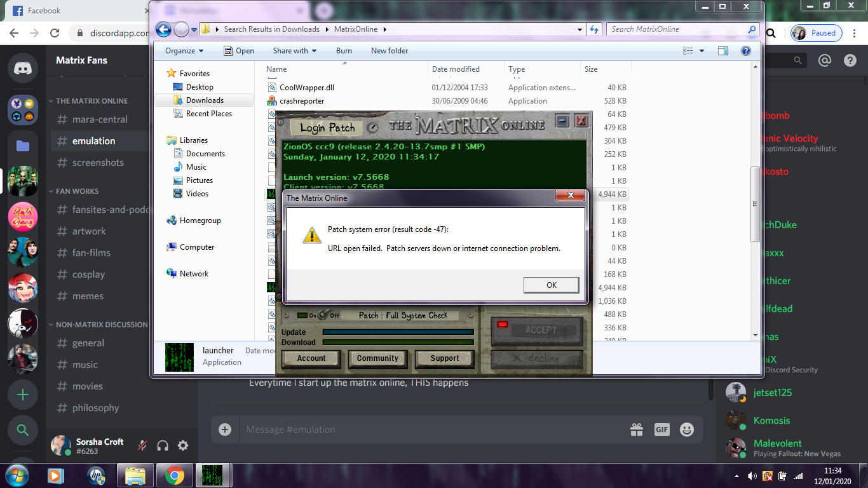The image size is (868, 488).
Task: Toggle Explorer preview pane icon
Action: (x=723, y=51)
